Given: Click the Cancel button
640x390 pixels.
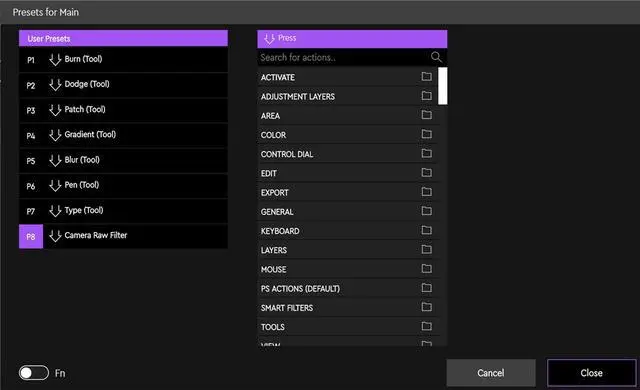Looking at the screenshot, I should (x=491, y=373).
